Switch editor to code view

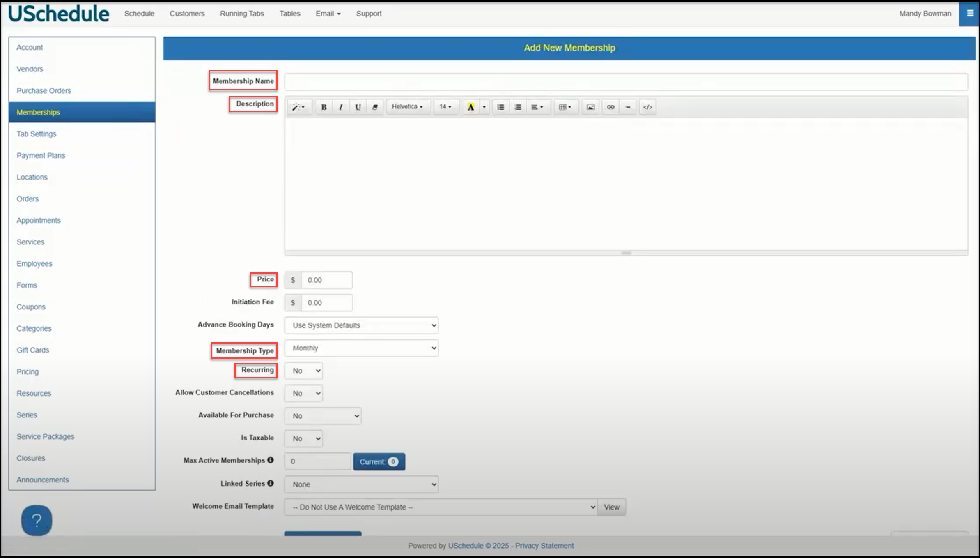coord(647,107)
